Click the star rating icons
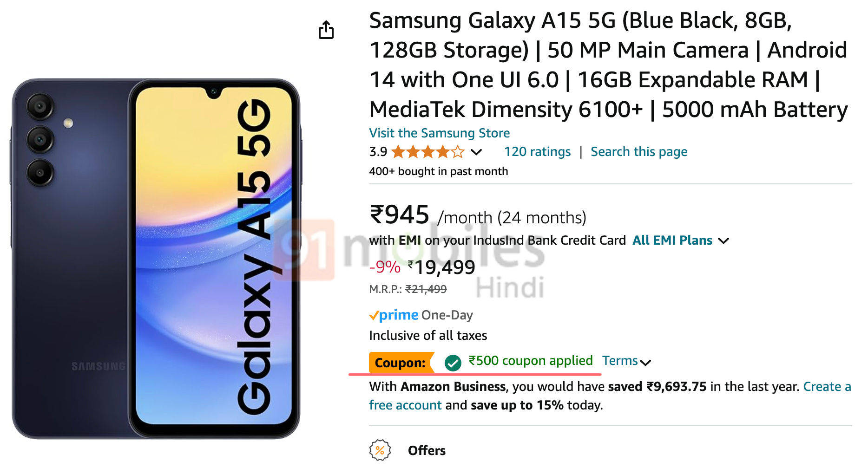The image size is (868, 468). [428, 152]
